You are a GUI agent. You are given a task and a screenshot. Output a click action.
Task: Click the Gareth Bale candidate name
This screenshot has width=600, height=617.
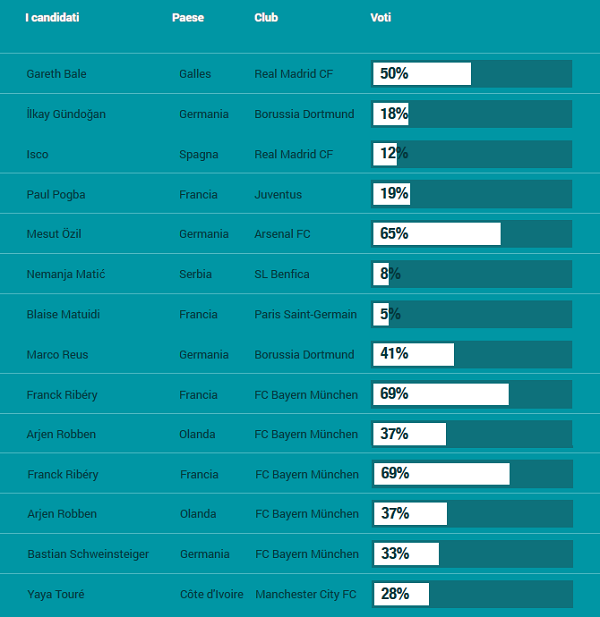pyautogui.click(x=56, y=74)
